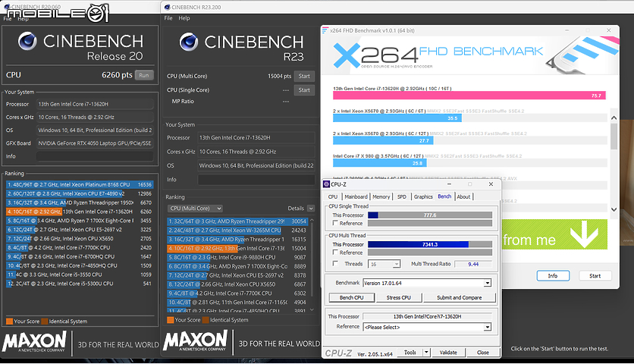Click the Cinebench R23 title bar icon

click(x=167, y=7)
